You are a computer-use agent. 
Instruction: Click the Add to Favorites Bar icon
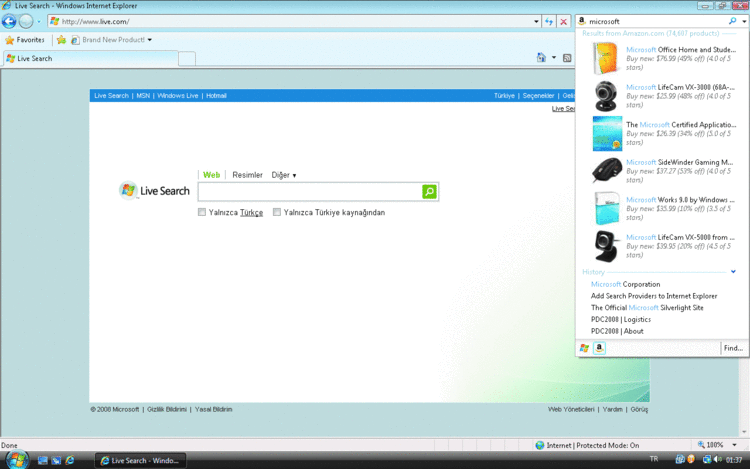click(x=61, y=40)
